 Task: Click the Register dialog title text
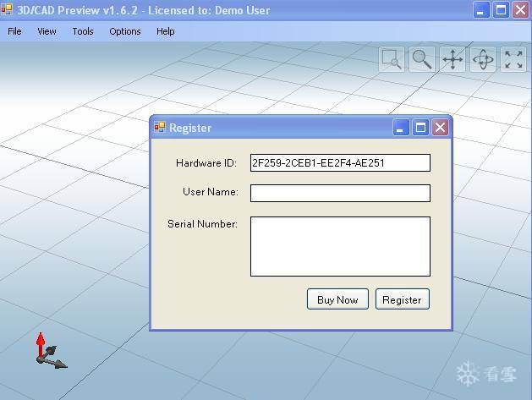click(x=190, y=128)
